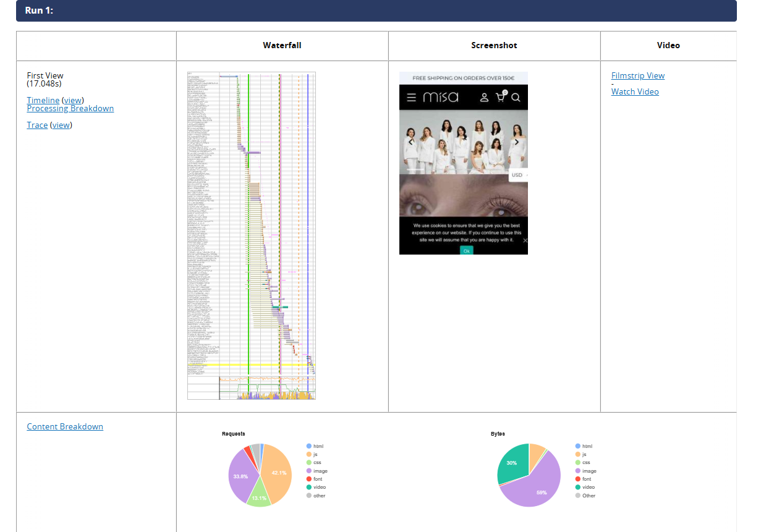Click the hamburger menu icon in screenshot
This screenshot has height=532, width=761.
(411, 98)
